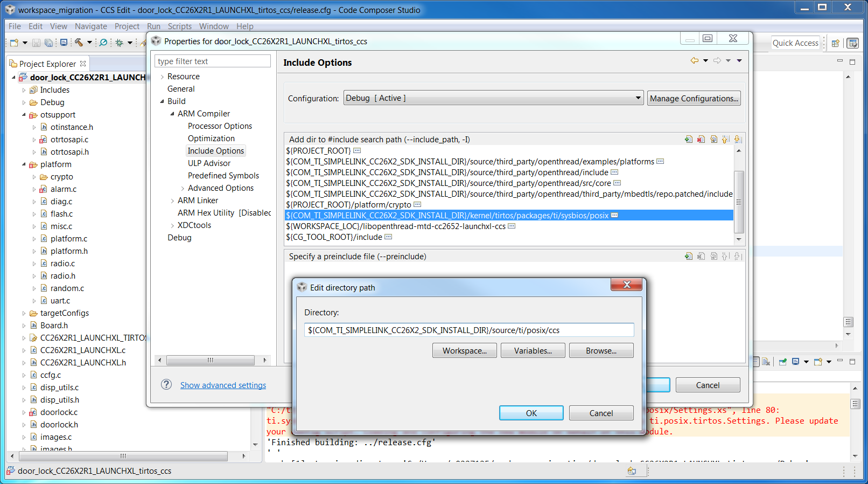Click the Browse... button
The height and width of the screenshot is (484, 868).
(601, 350)
